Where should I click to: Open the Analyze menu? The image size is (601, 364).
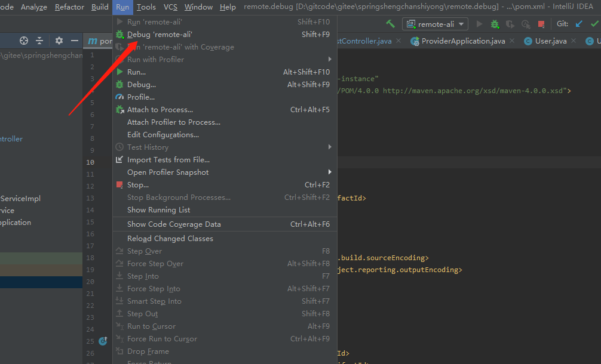tap(34, 7)
